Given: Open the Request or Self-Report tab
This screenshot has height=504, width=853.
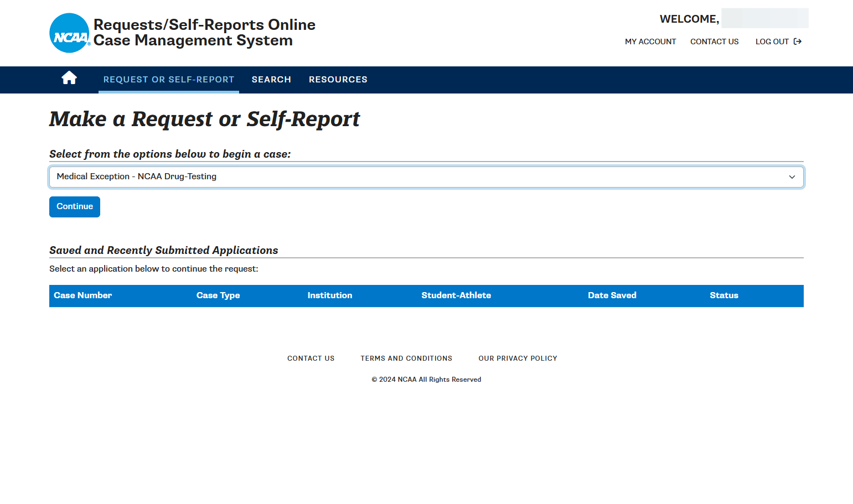Looking at the screenshot, I should click(169, 80).
